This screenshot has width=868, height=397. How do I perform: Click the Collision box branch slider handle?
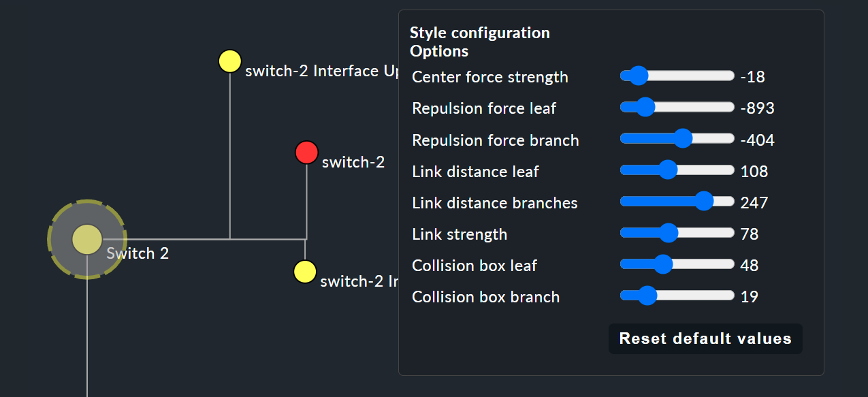click(x=647, y=296)
